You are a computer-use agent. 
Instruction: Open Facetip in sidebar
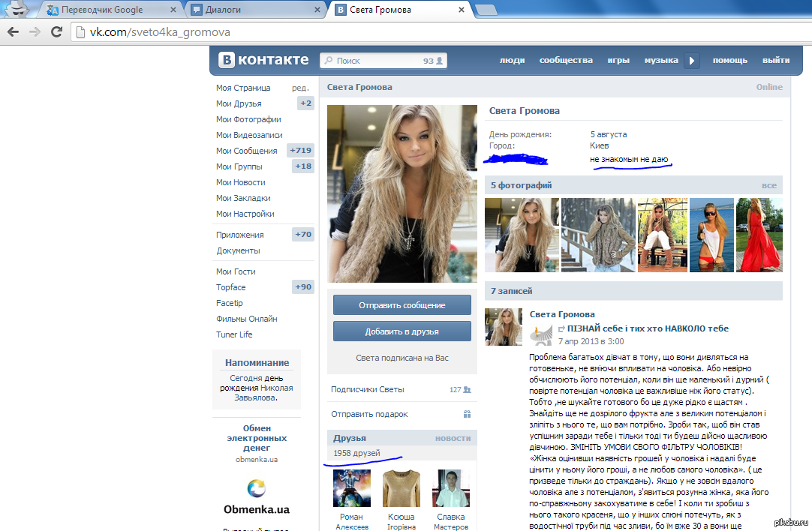[x=230, y=303]
